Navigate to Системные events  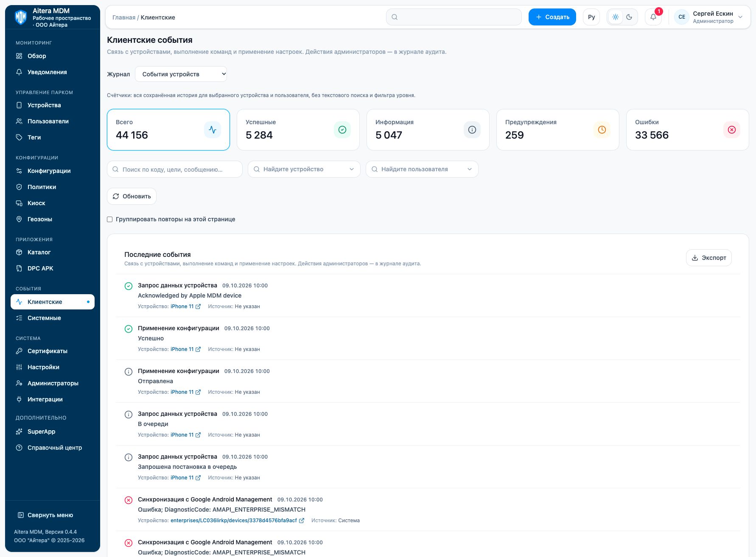53,318
